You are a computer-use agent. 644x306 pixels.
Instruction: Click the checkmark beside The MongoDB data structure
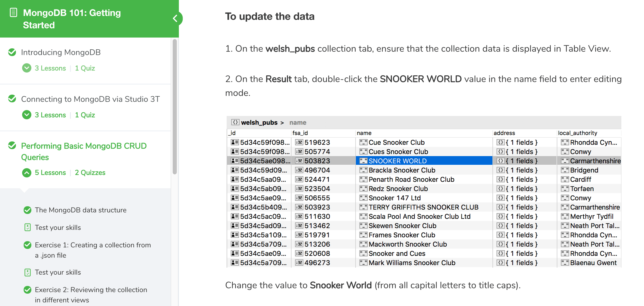tap(27, 210)
